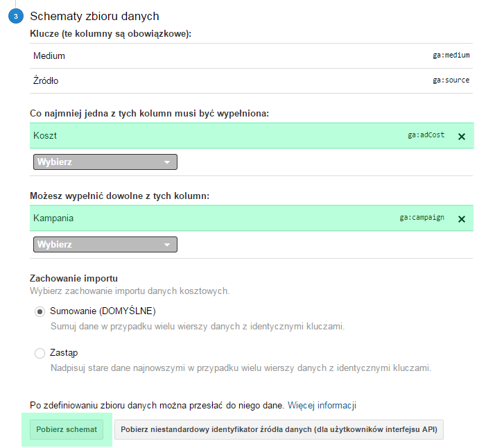This screenshot has width=495, height=448.
Task: Click the Zastąp option label text
Action: coord(64,353)
